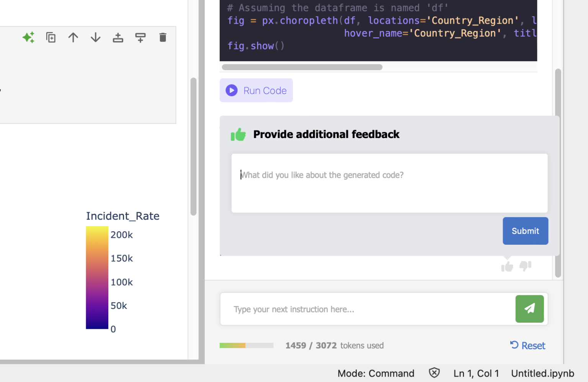Click the horizontal scrollbar below the code
The image size is (588, 382).
[301, 67]
